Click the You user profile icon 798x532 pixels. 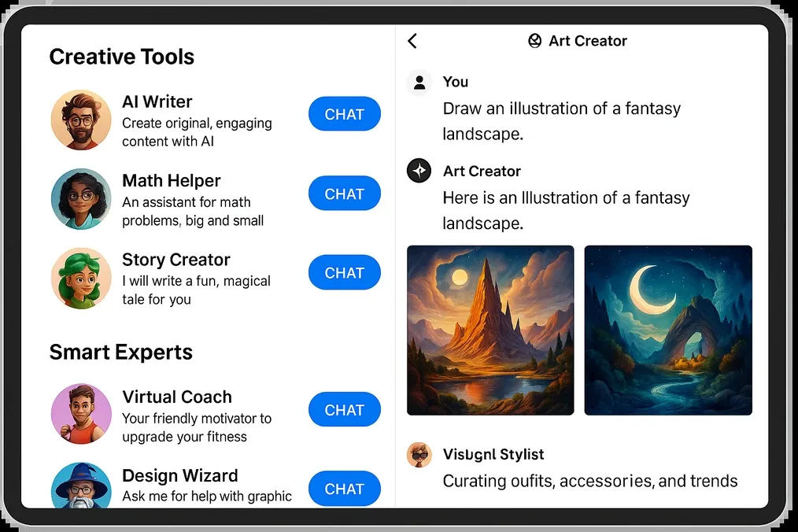pyautogui.click(x=419, y=82)
